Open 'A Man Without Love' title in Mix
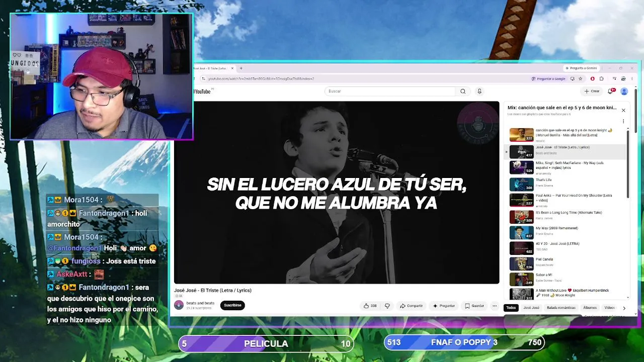644x362 pixels. 573,293
